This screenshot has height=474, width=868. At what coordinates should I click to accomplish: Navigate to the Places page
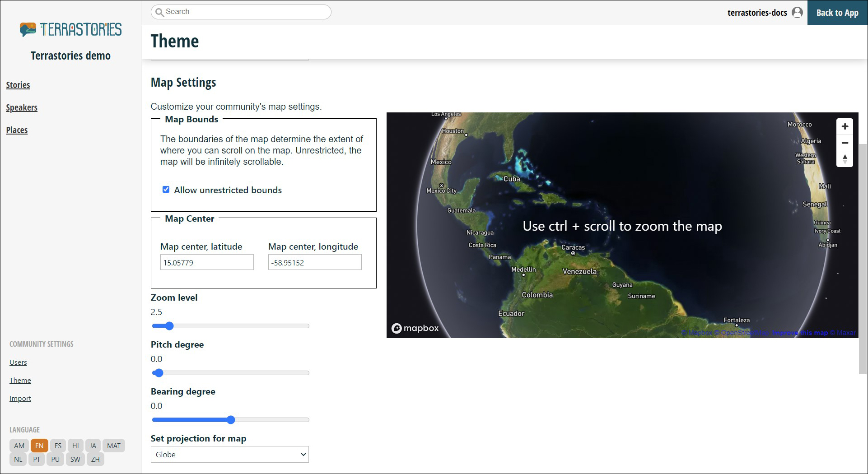[x=17, y=130]
